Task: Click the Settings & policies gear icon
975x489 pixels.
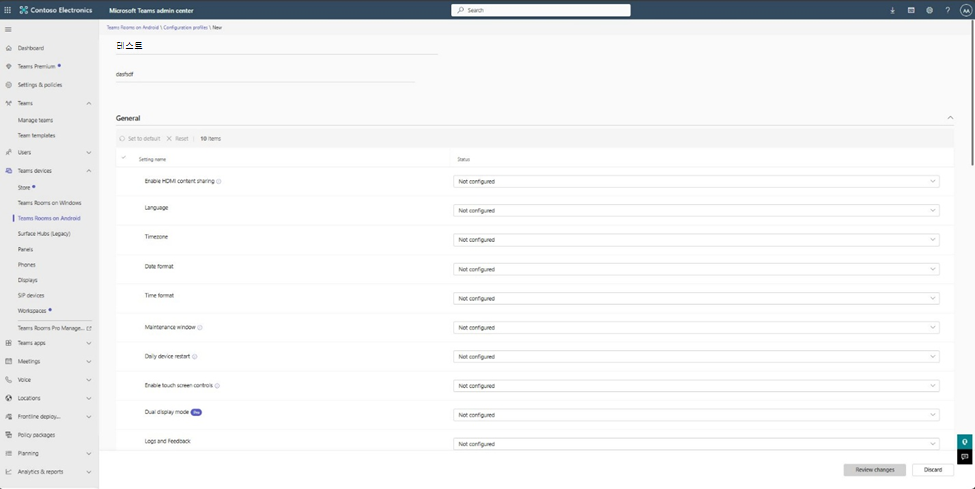Action: (9, 85)
